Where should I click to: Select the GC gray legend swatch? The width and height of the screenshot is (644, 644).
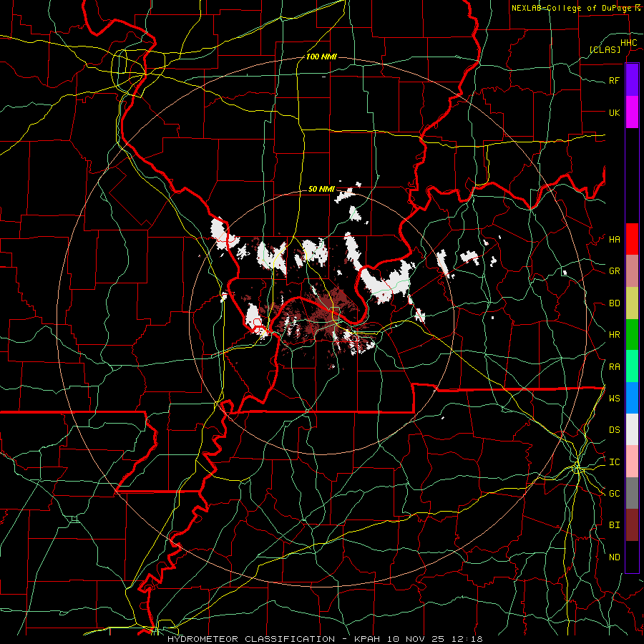tap(632, 493)
